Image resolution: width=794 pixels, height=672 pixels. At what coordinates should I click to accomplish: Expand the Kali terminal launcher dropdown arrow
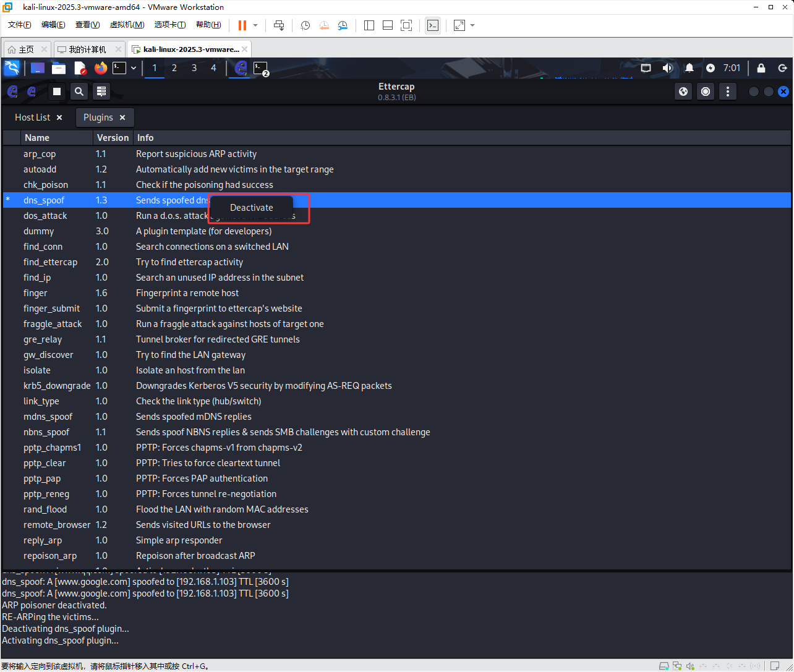pos(134,68)
